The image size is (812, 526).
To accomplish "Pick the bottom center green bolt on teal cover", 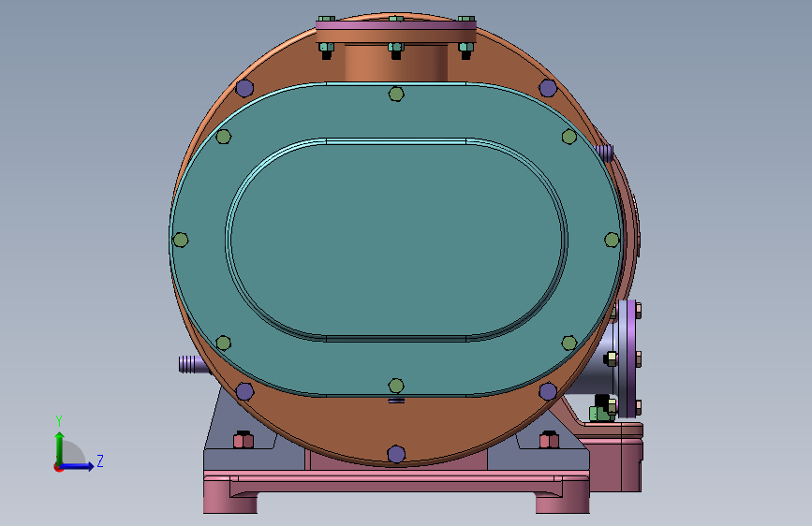I will tap(396, 386).
